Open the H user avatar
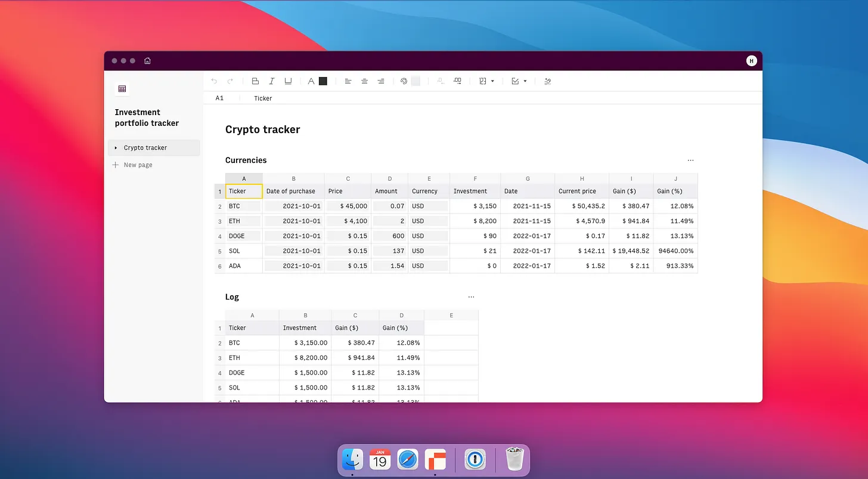868x479 pixels. pyautogui.click(x=751, y=61)
